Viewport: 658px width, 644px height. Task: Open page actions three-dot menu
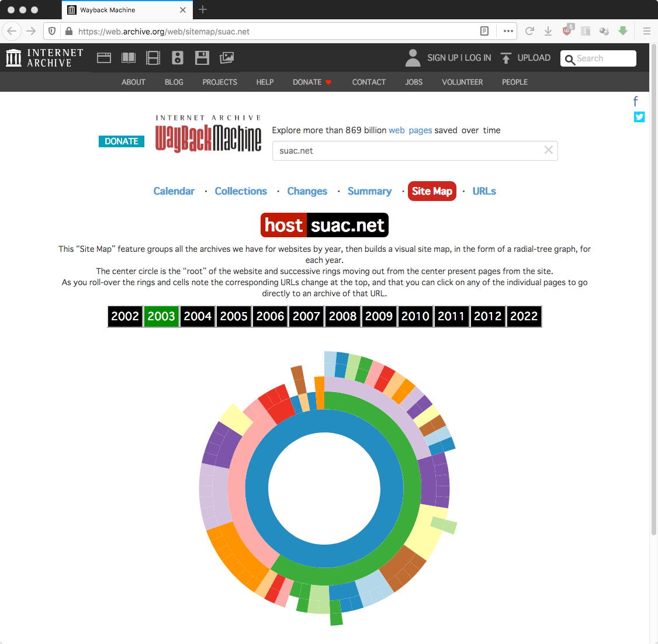point(508,31)
